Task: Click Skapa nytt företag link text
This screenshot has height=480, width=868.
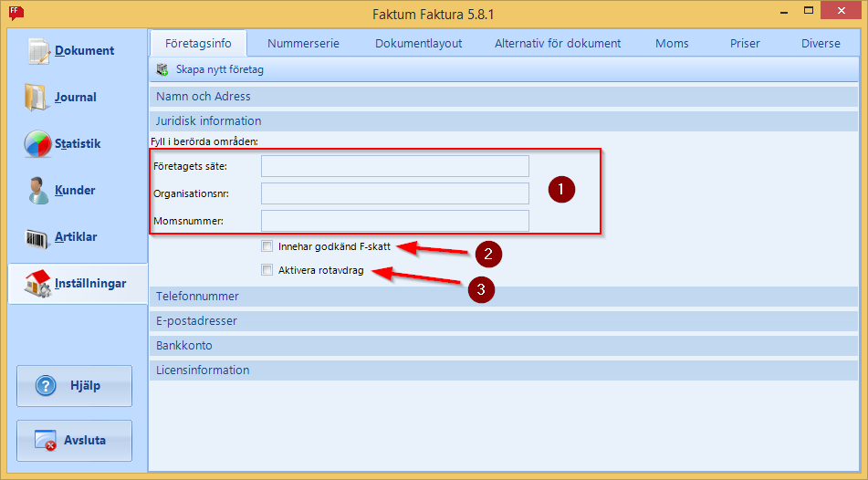Action: [x=220, y=69]
